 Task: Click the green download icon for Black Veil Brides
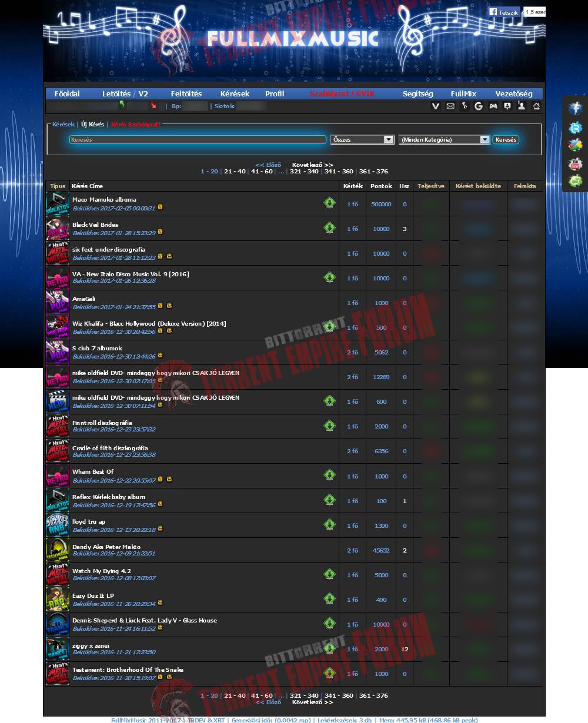click(329, 227)
